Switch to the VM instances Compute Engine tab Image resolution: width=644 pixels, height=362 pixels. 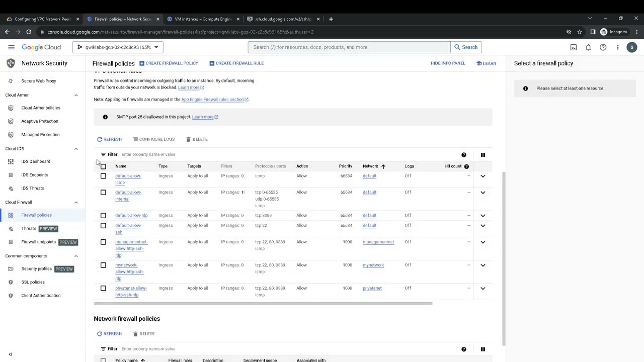pyautogui.click(x=202, y=19)
